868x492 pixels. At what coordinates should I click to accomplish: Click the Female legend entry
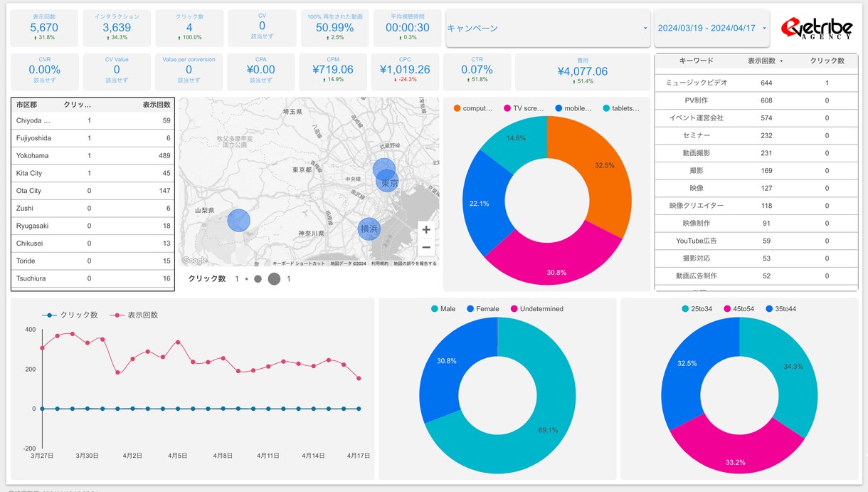(x=482, y=309)
